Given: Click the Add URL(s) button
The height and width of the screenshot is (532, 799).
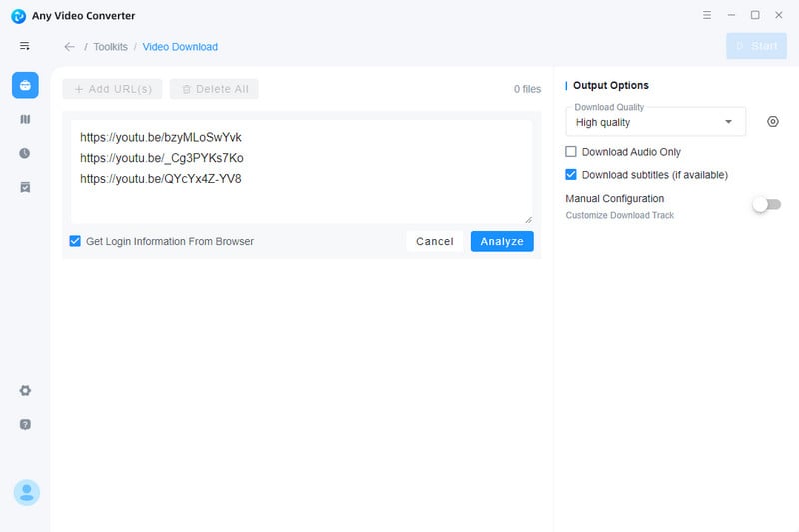Looking at the screenshot, I should pos(112,89).
